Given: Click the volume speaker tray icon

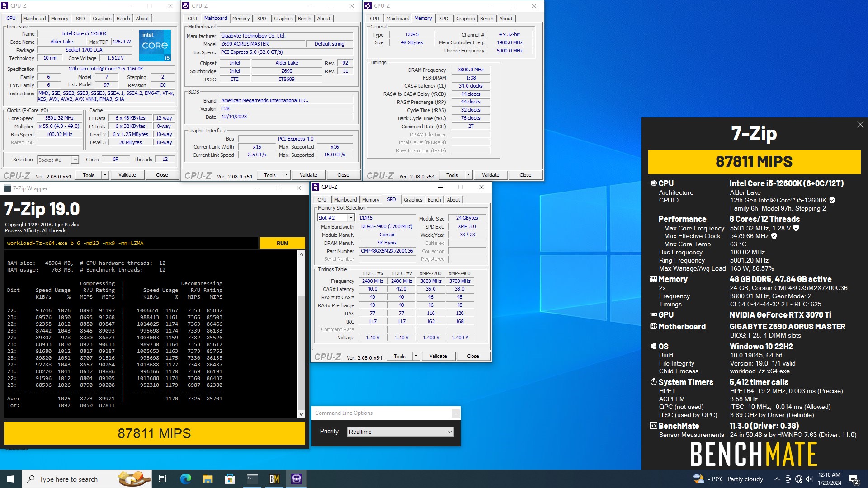Looking at the screenshot, I should pos(809,479).
